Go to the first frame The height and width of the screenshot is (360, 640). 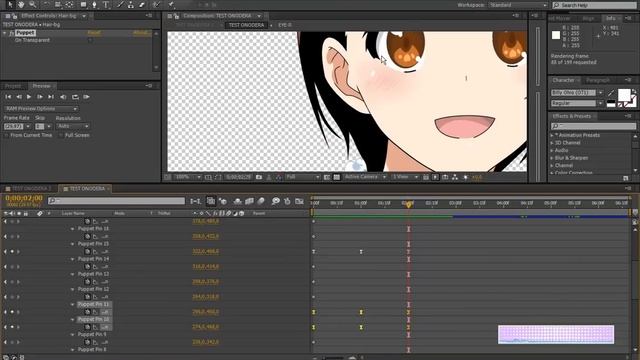coord(8,97)
